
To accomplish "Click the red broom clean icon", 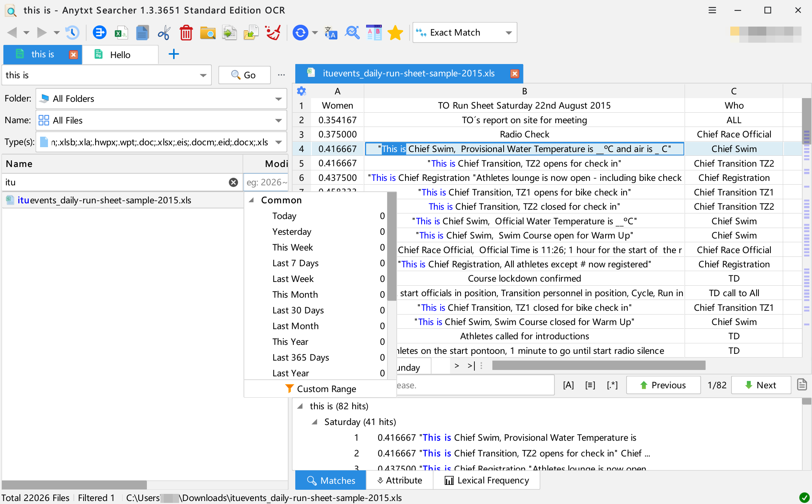I will pyautogui.click(x=273, y=33).
